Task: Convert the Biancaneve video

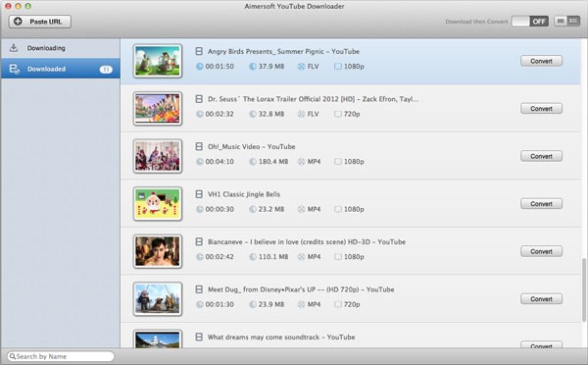Action: coord(541,251)
